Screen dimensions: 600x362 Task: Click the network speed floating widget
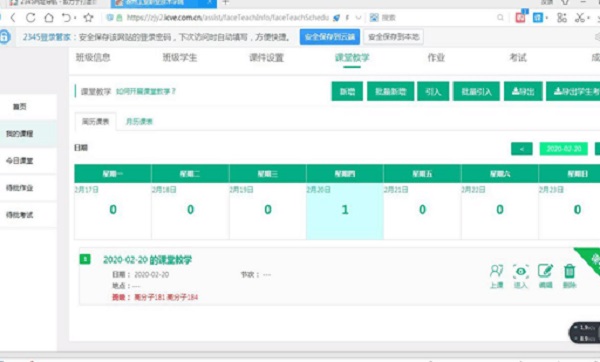point(584,333)
